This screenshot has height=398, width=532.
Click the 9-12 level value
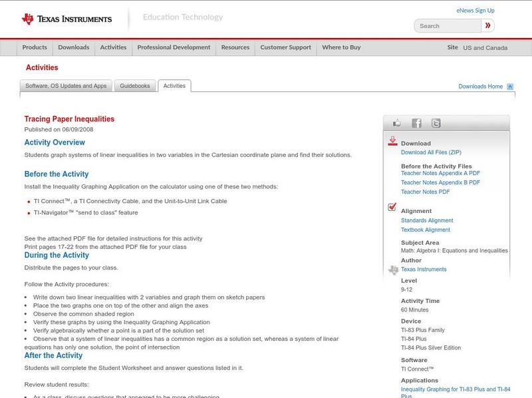406,290
